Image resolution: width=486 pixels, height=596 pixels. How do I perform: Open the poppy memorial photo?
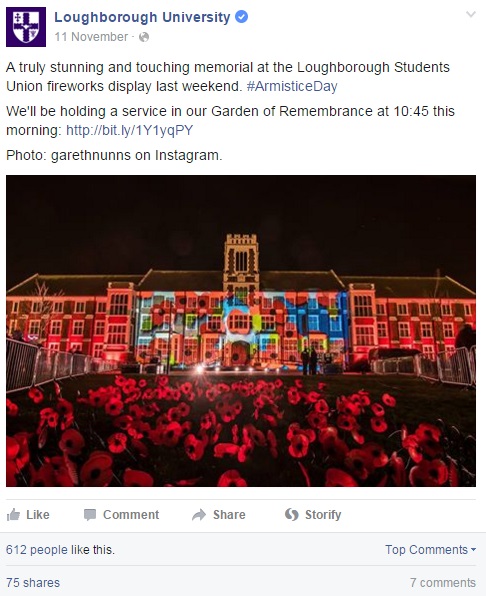pyautogui.click(x=241, y=331)
